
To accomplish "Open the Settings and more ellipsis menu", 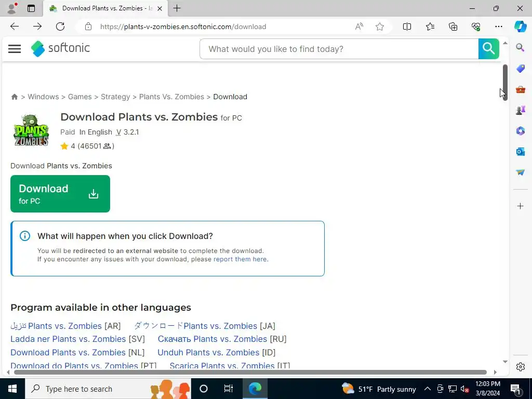I will (x=498, y=26).
